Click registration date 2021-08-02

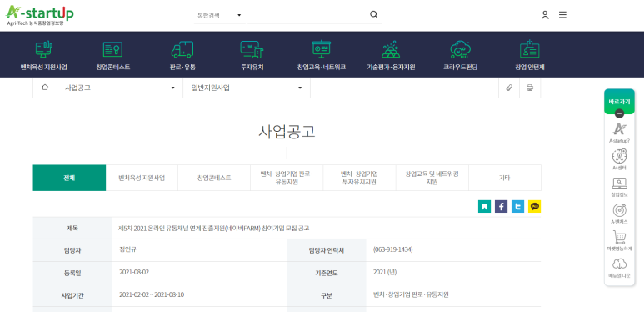[134, 272]
